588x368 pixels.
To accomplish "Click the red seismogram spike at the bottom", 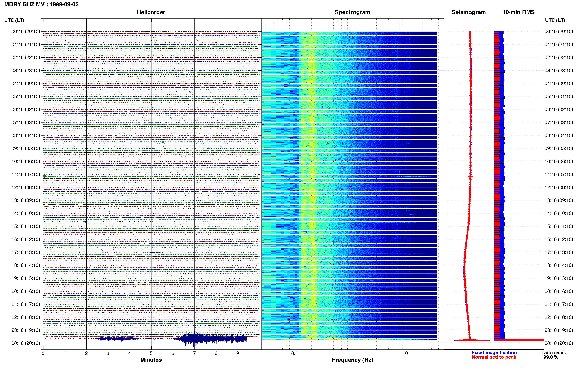I will point(469,340).
